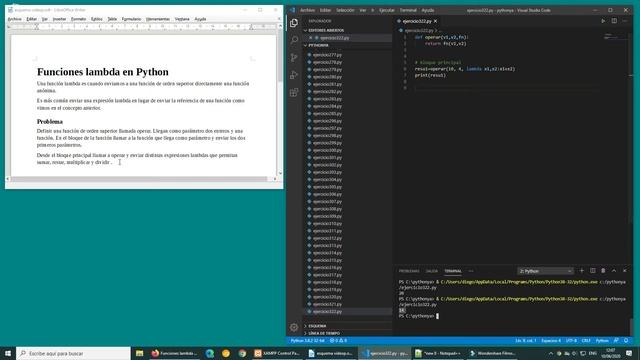This screenshot has height=360, width=640.
Task: Switch to Wondershare Filmora taskbar item
Action: click(491, 353)
